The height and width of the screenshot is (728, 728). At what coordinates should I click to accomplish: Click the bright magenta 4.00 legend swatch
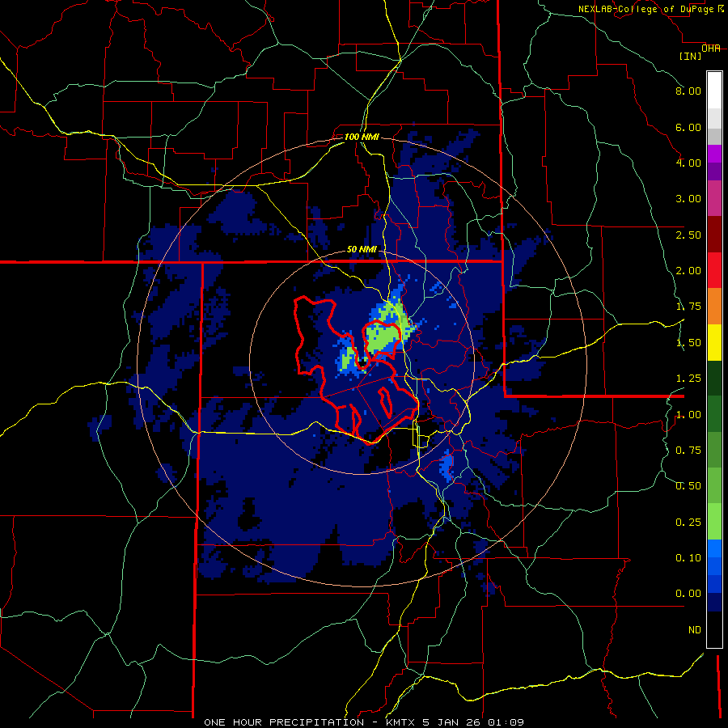[714, 154]
